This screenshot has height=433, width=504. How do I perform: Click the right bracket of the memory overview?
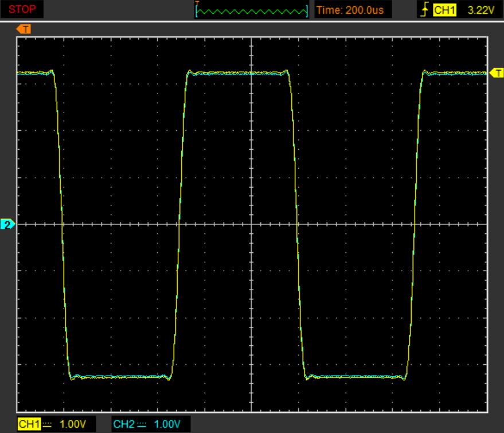pos(307,11)
